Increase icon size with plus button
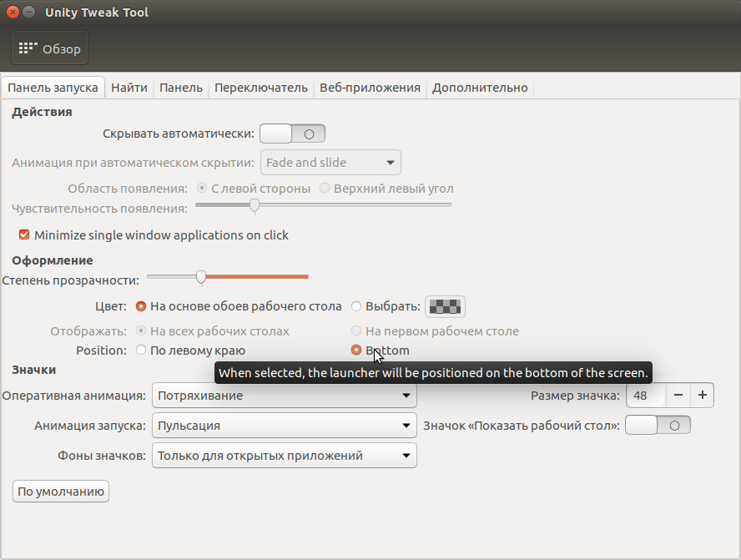741x560 pixels. tap(703, 396)
